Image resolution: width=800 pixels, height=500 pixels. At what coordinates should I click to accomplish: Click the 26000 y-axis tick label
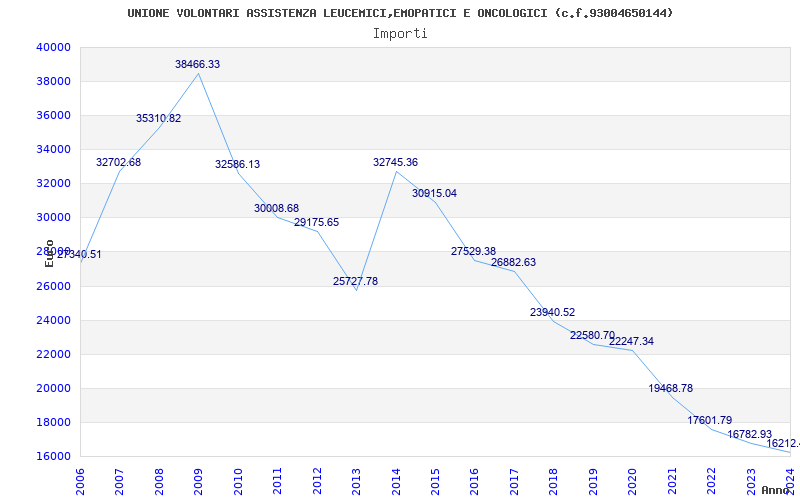coord(53,286)
